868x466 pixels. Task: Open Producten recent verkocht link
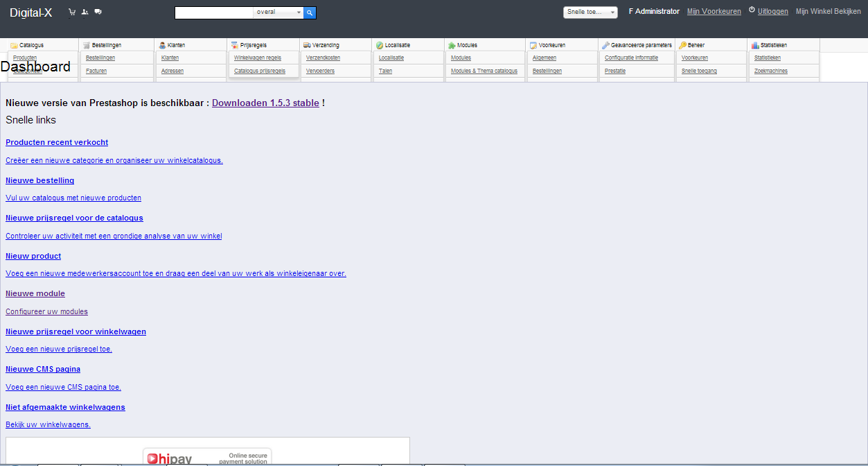(x=57, y=142)
